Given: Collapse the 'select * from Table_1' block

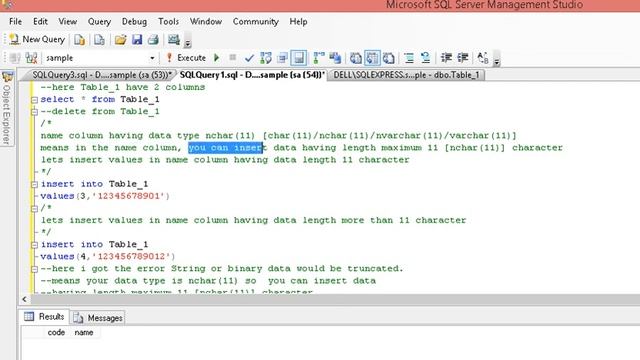Looking at the screenshot, I should tap(35, 100).
